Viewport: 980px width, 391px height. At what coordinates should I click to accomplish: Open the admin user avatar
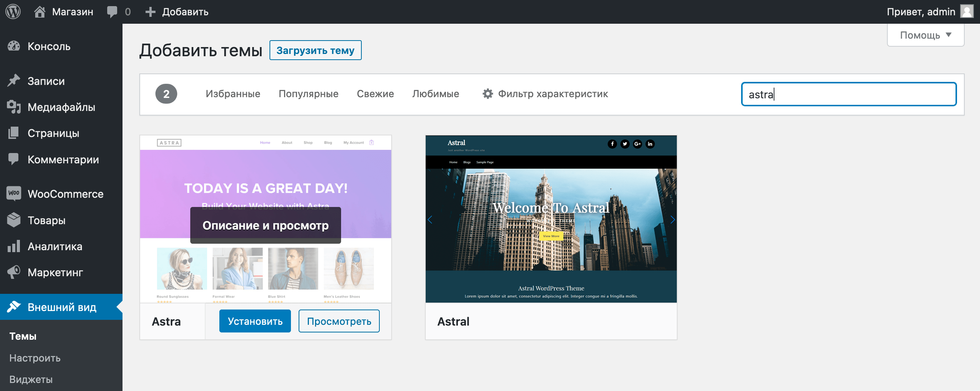(x=967, y=11)
